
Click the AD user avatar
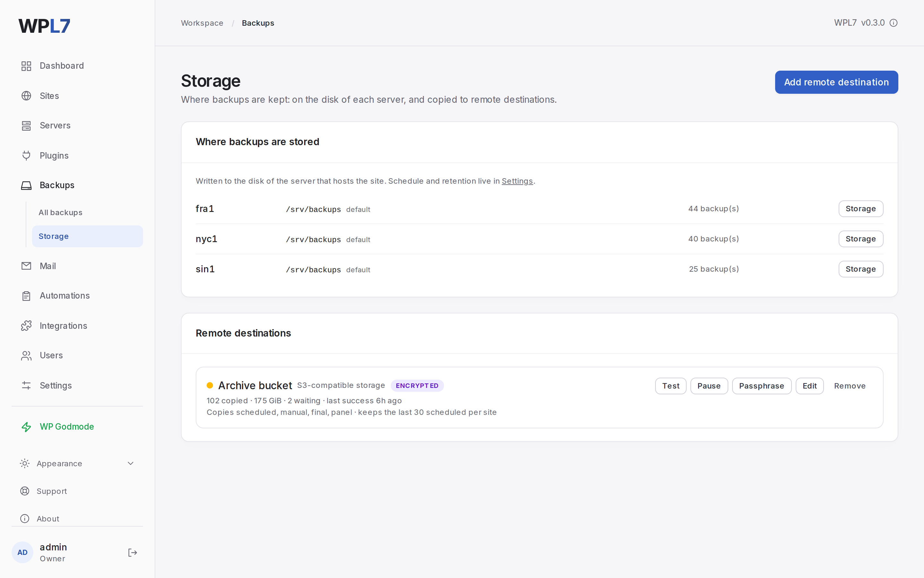pos(22,552)
